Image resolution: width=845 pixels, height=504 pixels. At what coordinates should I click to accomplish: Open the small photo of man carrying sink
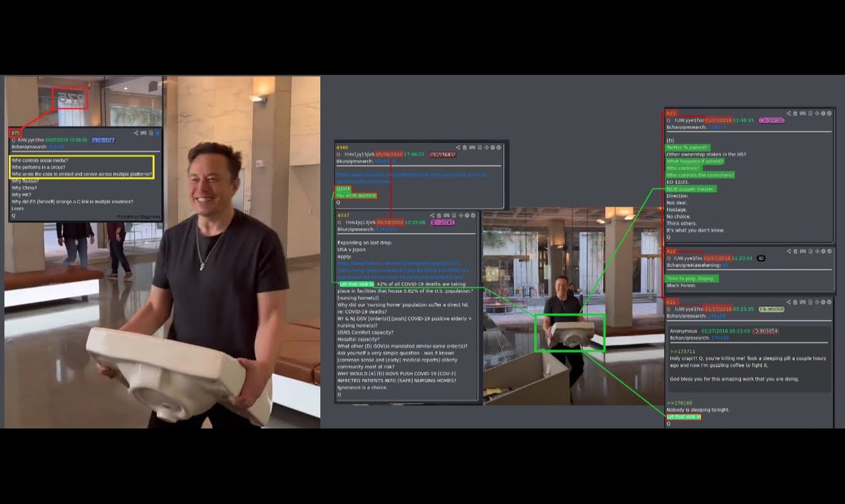pyautogui.click(x=572, y=305)
